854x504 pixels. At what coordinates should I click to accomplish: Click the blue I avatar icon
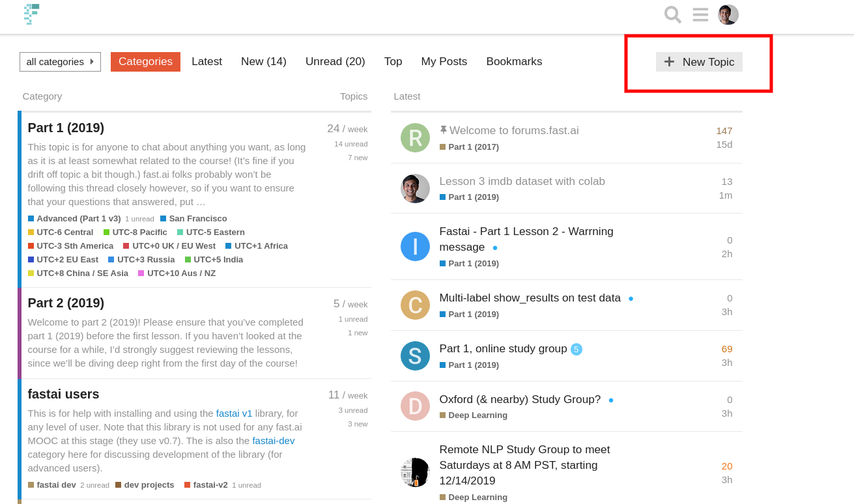[x=415, y=246]
